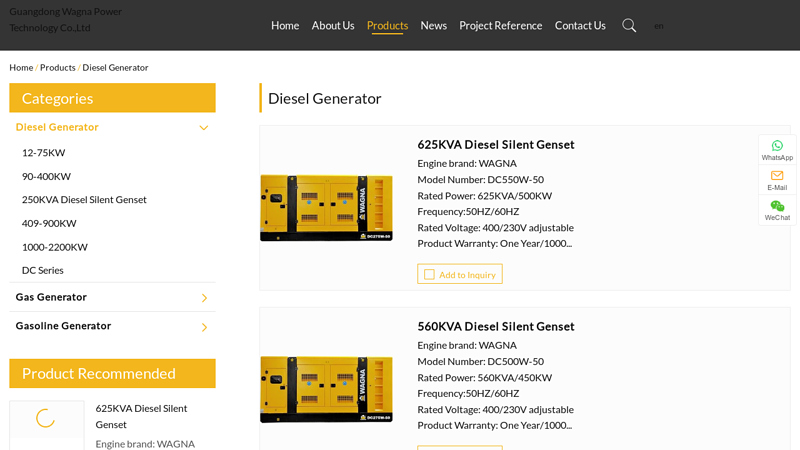This screenshot has height=450, width=800.
Task: Click the recommended product loading thumbnail
Action: [46, 419]
